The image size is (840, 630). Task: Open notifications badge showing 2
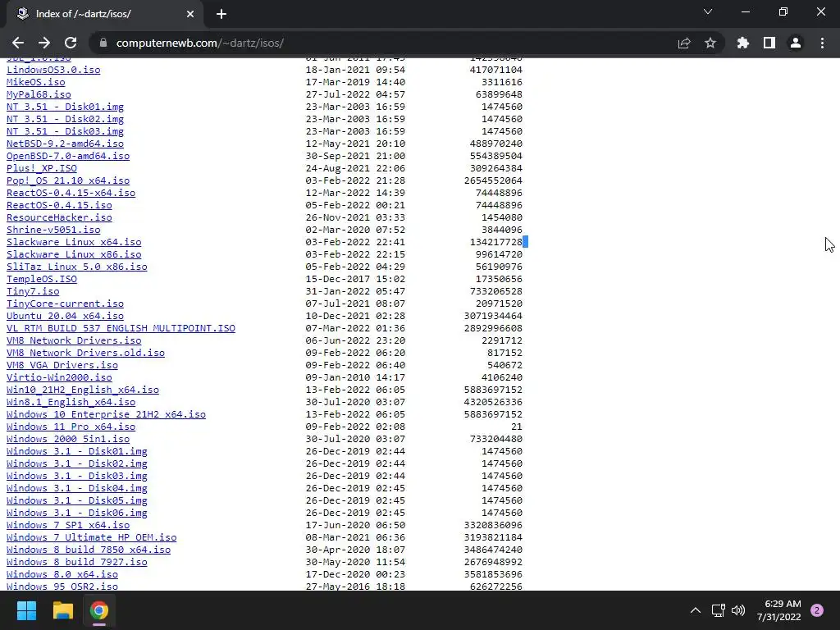click(817, 610)
